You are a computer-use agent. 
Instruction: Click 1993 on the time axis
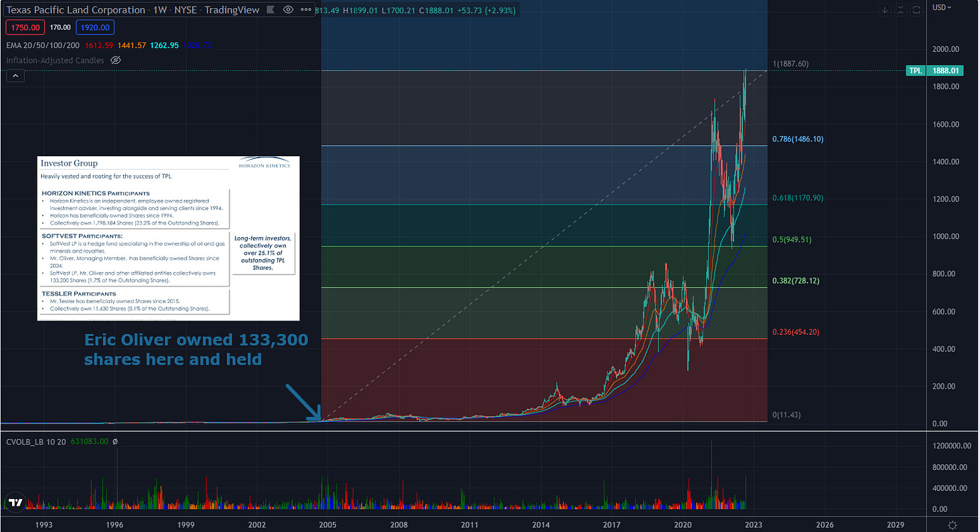(44, 524)
